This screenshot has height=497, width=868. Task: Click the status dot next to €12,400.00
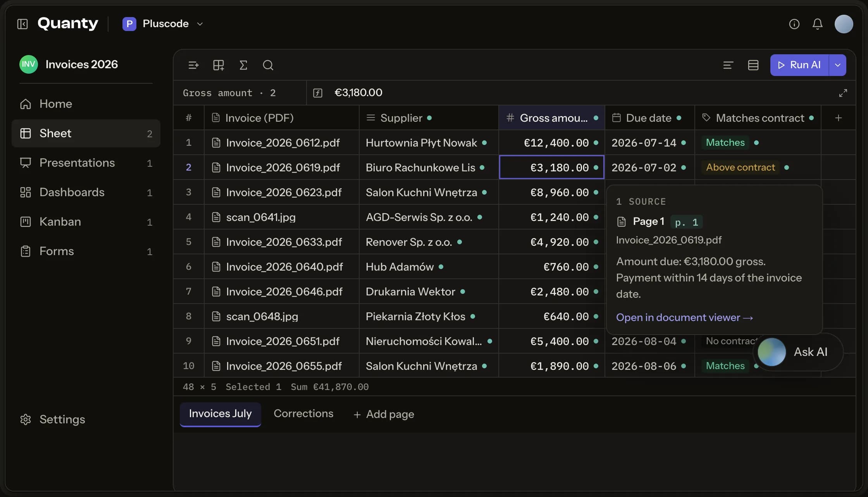point(596,143)
